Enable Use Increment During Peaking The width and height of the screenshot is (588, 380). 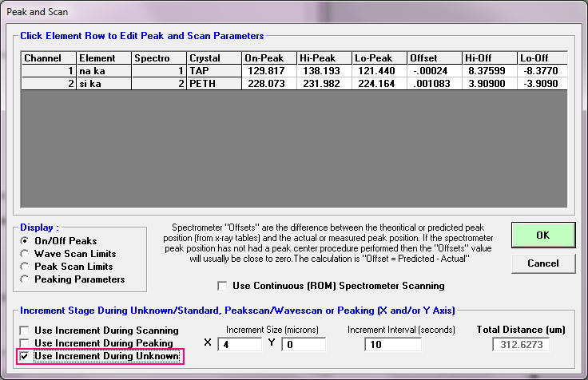tap(26, 343)
